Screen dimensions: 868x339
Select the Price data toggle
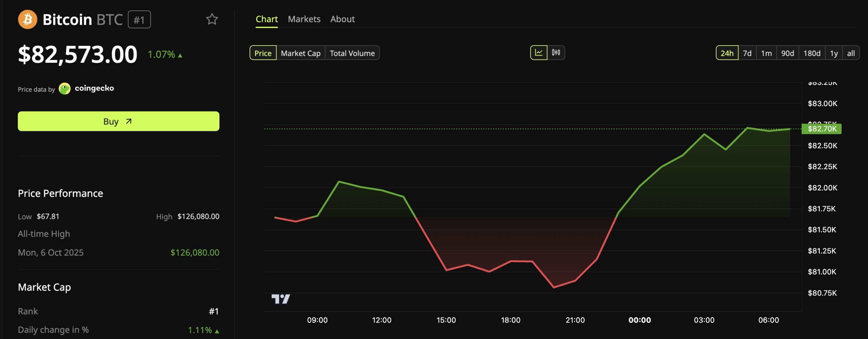click(263, 53)
